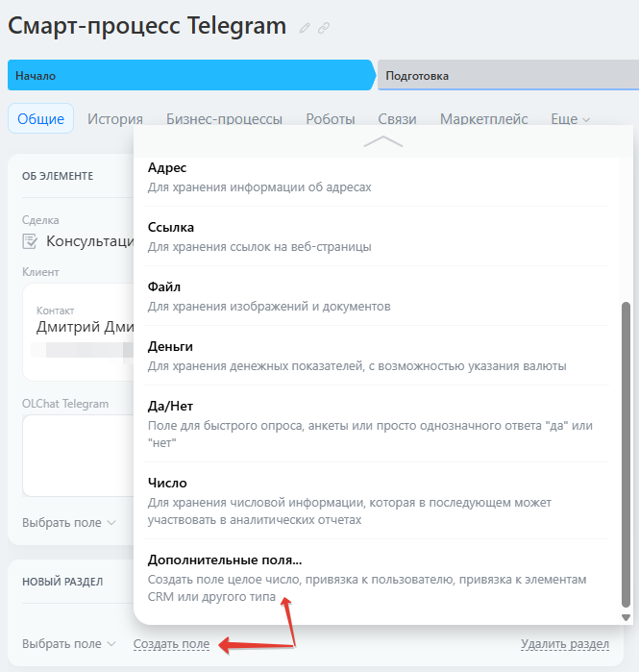The height and width of the screenshot is (672, 639).
Task: Select the Подготовка stage
Action: tap(508, 75)
